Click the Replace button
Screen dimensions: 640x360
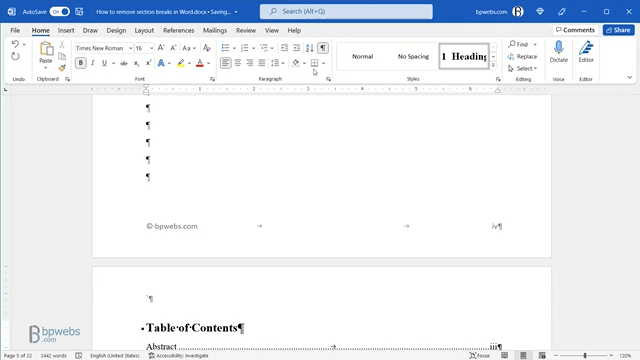coord(522,56)
